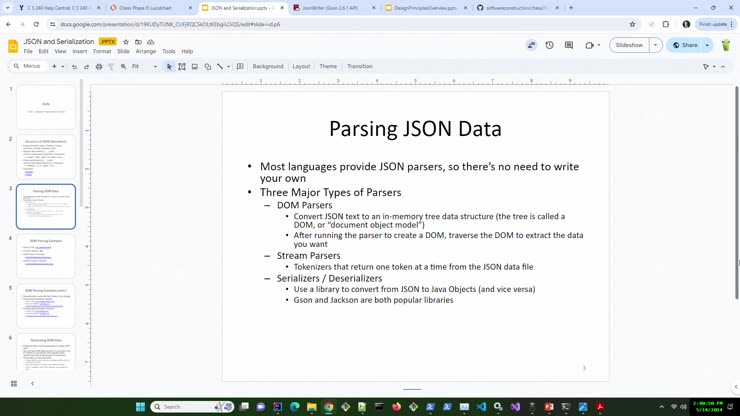Click the insert image icon

(x=195, y=67)
